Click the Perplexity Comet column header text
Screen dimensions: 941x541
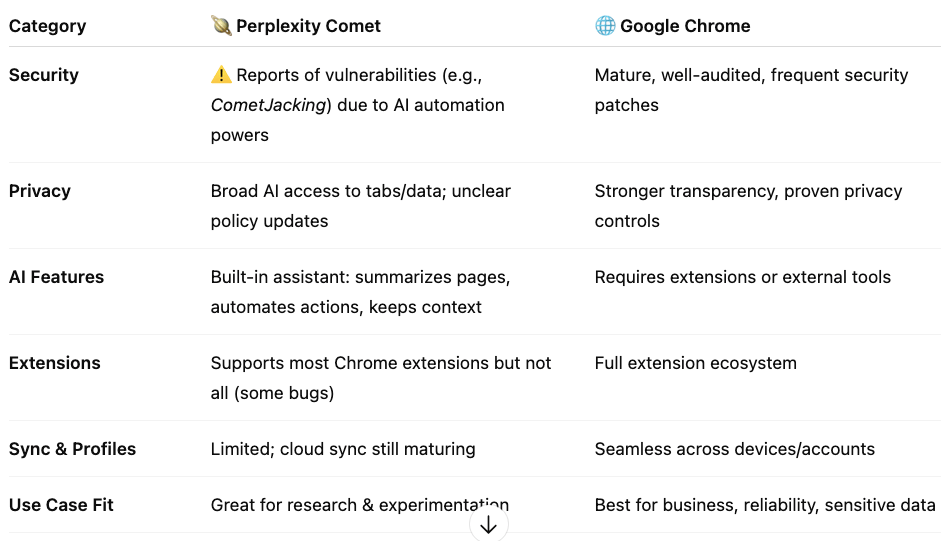pyautogui.click(x=308, y=26)
